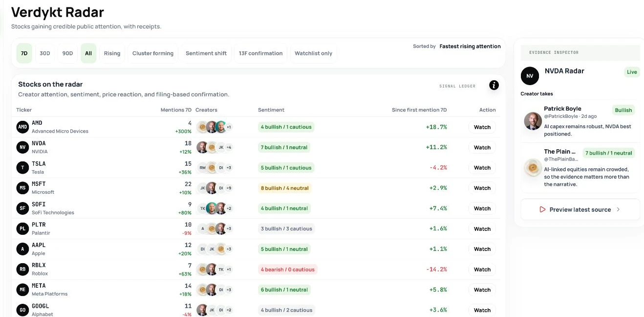Watch the PLTR stock

click(x=482, y=229)
